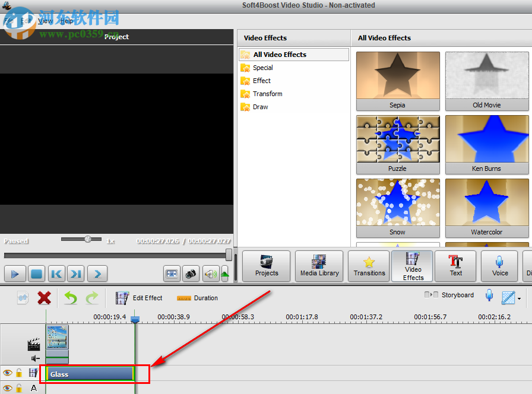
Task: Click the grayed page-swap icon in timeline toolbar
Action: click(23, 298)
